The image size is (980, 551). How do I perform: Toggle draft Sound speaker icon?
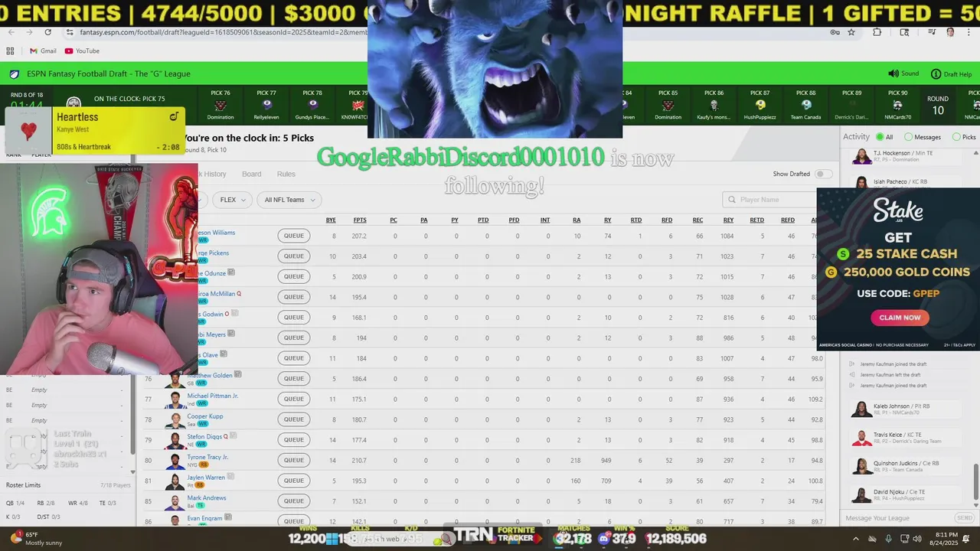tap(893, 73)
